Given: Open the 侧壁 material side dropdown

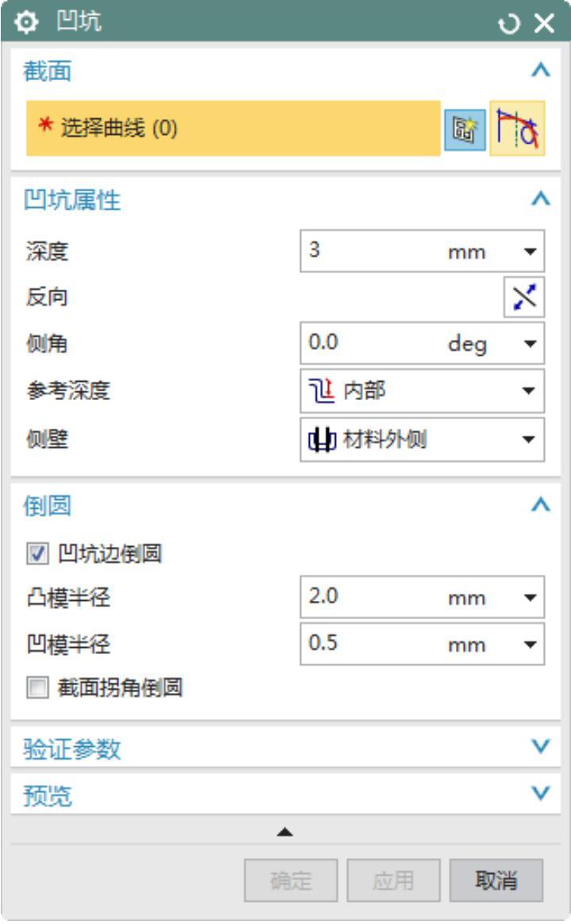Looking at the screenshot, I should click(422, 440).
